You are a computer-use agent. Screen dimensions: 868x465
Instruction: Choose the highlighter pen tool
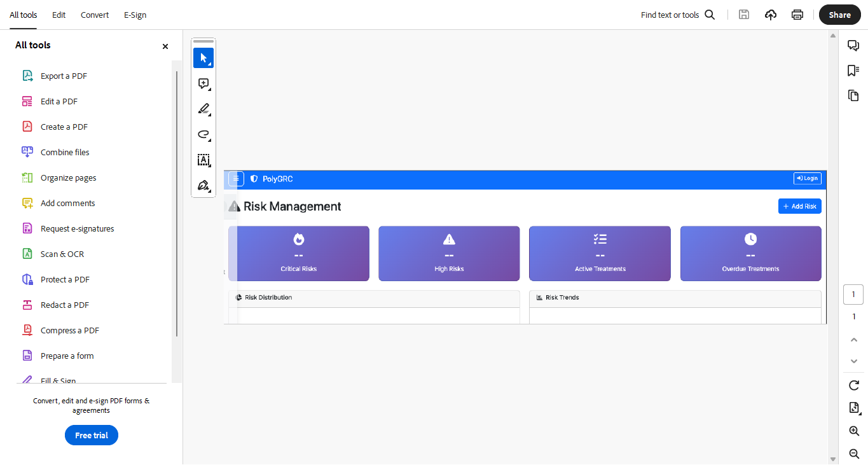click(x=203, y=109)
